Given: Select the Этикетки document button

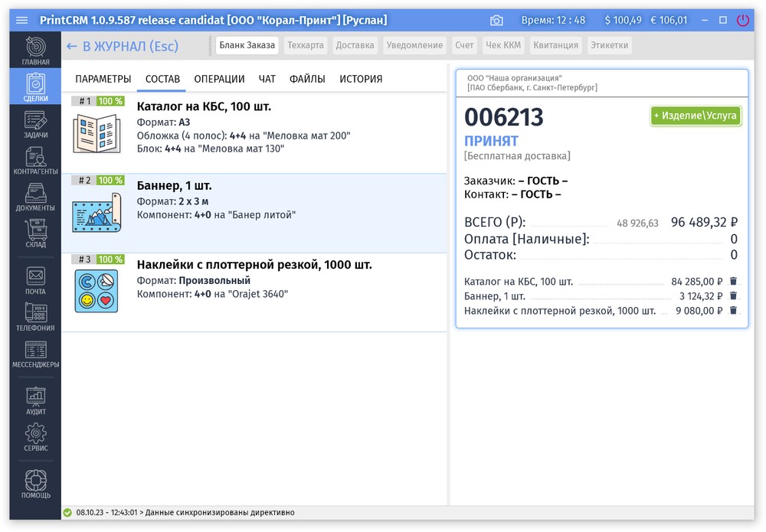Looking at the screenshot, I should (x=610, y=45).
